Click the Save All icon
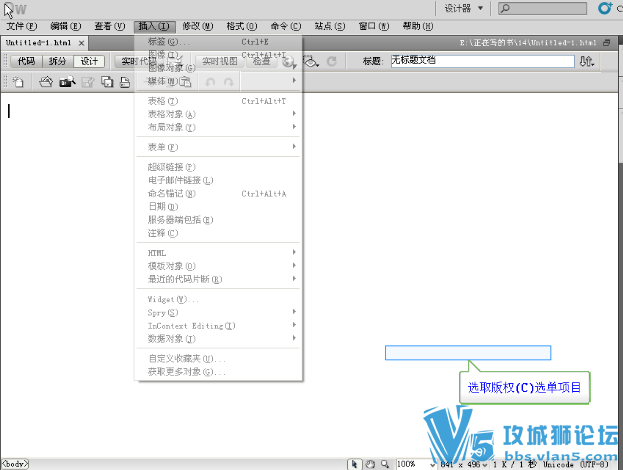The height and width of the screenshot is (470, 623). 107,82
